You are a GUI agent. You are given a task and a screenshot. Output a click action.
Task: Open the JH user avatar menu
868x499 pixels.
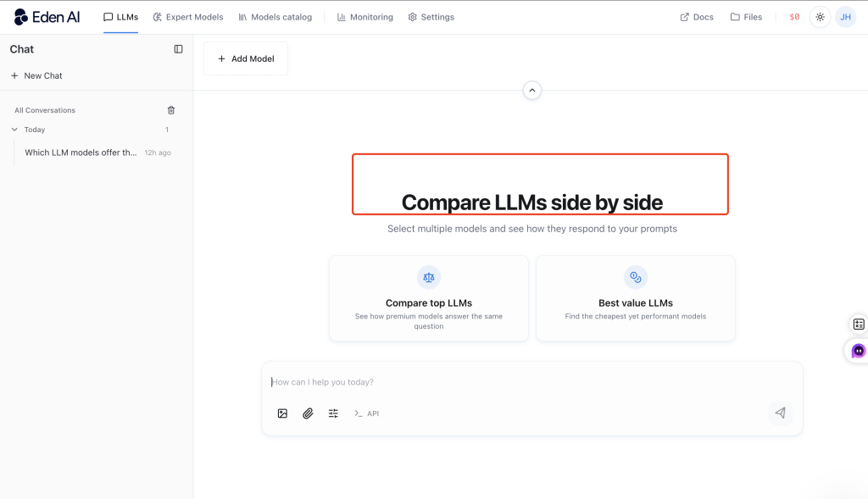click(845, 17)
